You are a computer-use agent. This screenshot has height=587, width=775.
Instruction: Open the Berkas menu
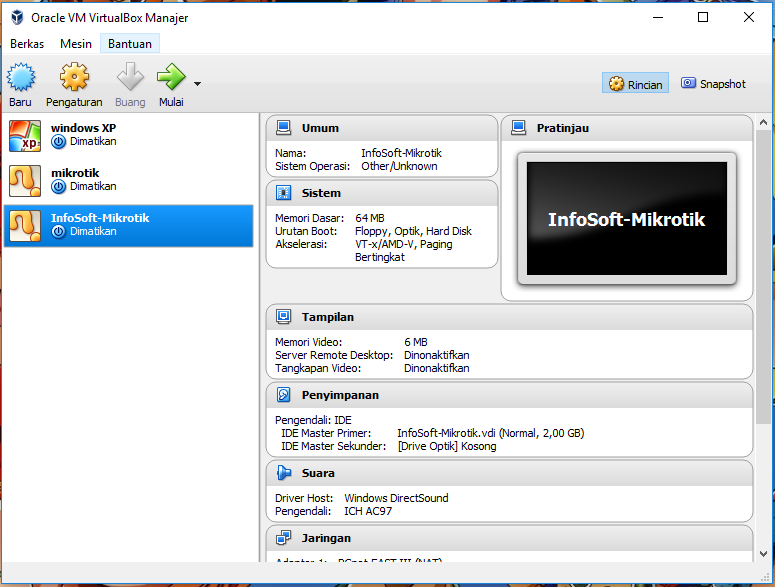tap(27, 44)
